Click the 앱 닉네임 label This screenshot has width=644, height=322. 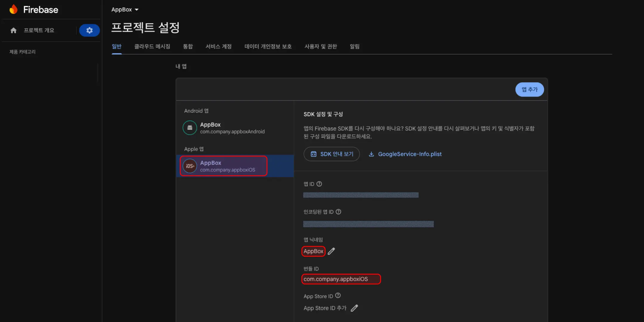point(313,240)
